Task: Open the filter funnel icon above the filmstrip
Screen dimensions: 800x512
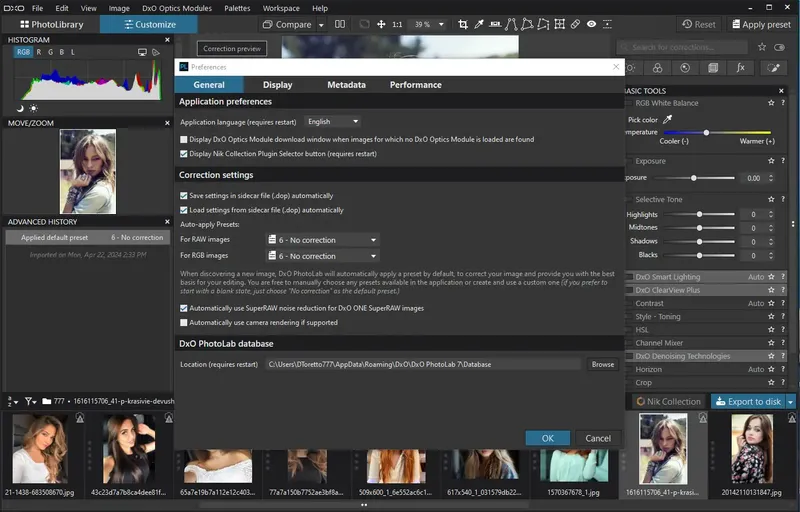Action: [31, 401]
